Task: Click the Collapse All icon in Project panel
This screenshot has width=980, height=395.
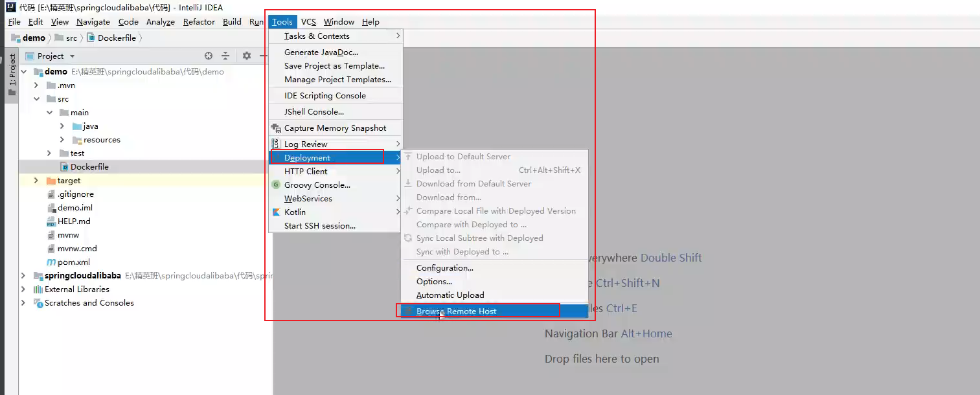Action: pos(225,56)
